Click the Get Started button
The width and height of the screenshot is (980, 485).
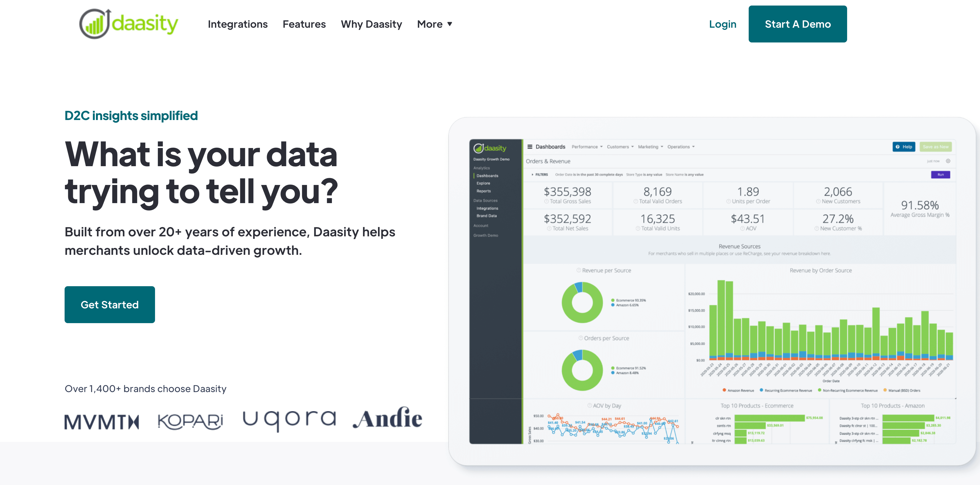pos(110,305)
